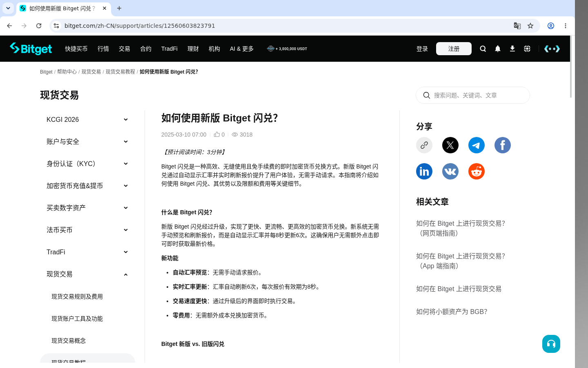Share article on VK

(x=450, y=171)
